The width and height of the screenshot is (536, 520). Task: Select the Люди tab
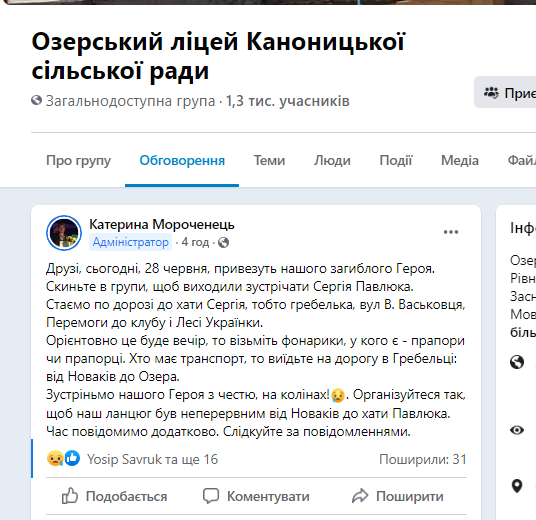pyautogui.click(x=332, y=160)
